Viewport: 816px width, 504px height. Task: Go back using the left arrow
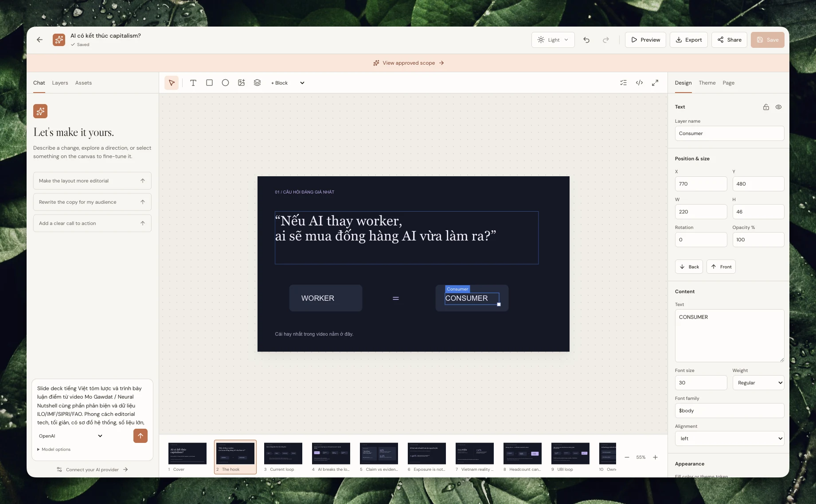click(x=40, y=40)
